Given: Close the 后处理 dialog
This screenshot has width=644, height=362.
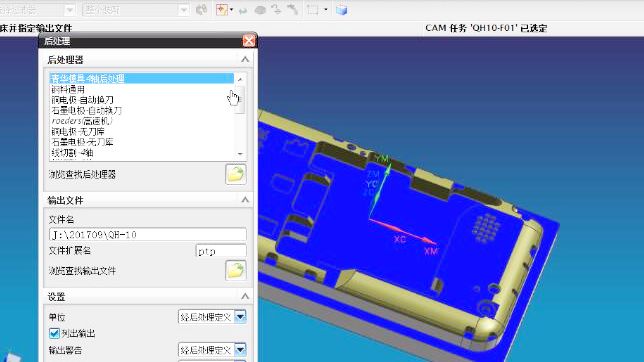Looking at the screenshot, I should [249, 41].
